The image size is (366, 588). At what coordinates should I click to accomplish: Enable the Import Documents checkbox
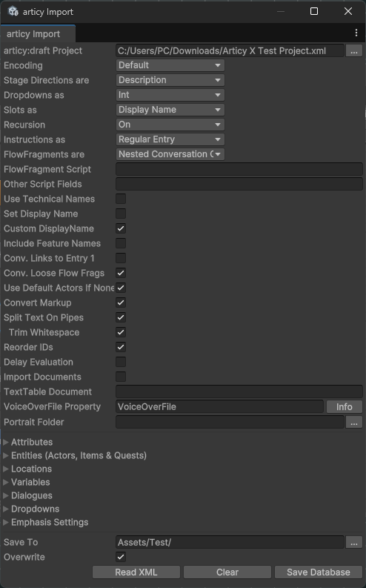coord(121,377)
